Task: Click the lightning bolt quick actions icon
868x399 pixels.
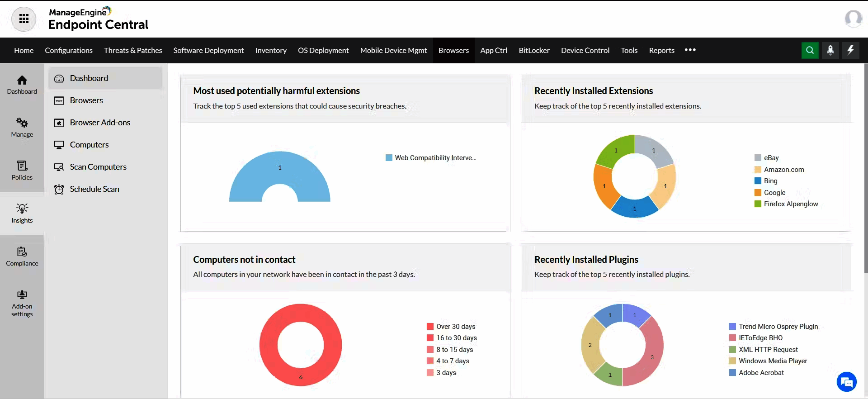Action: click(x=850, y=50)
